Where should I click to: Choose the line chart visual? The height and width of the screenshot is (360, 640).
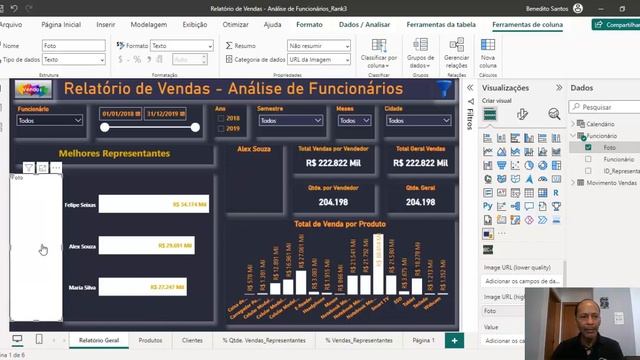click(x=487, y=152)
